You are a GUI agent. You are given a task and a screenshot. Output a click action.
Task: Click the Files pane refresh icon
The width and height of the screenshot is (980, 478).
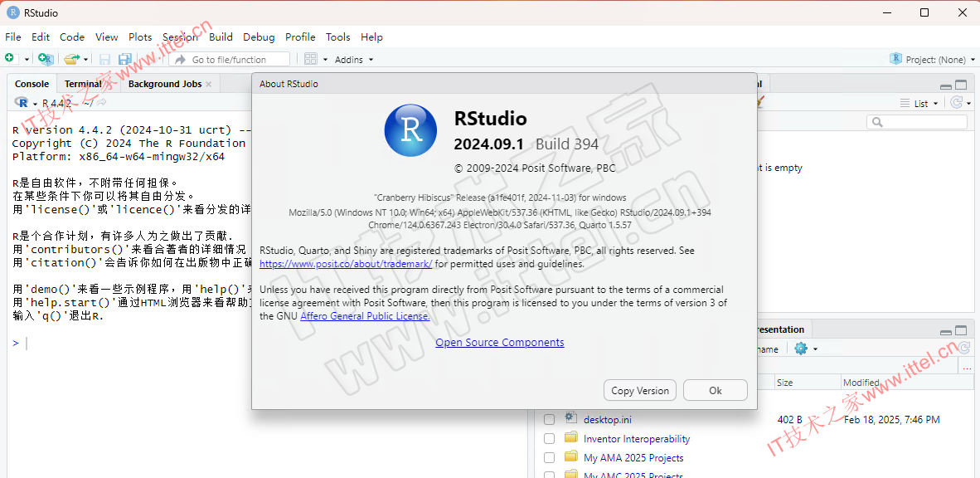point(963,348)
